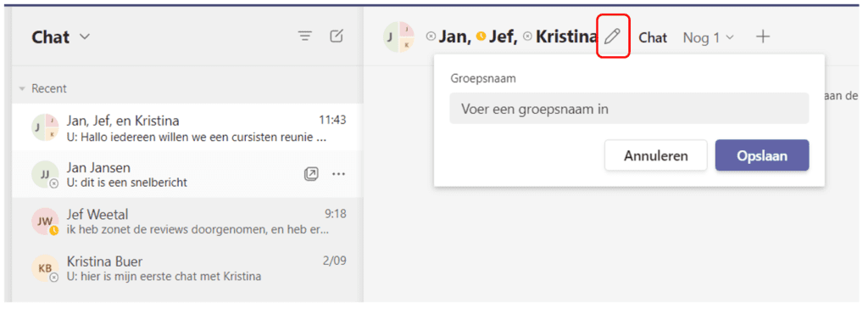
Task: Start a new chat with compose icon
Action: [x=337, y=37]
